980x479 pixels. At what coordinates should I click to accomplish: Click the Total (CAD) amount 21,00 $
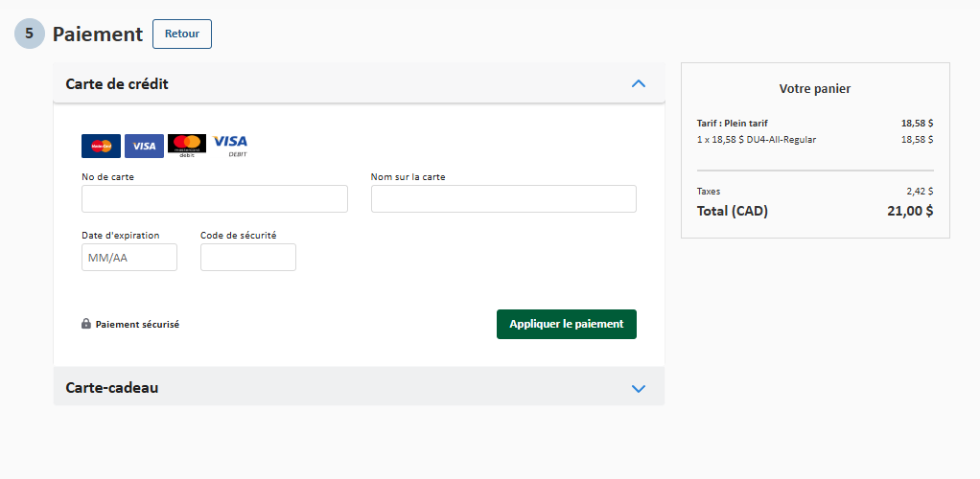(x=909, y=211)
